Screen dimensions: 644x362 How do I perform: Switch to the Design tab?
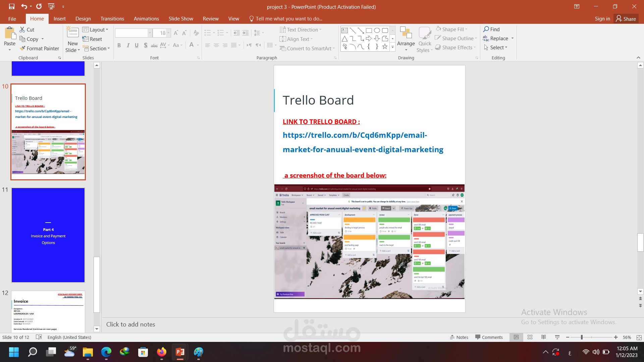83,19
